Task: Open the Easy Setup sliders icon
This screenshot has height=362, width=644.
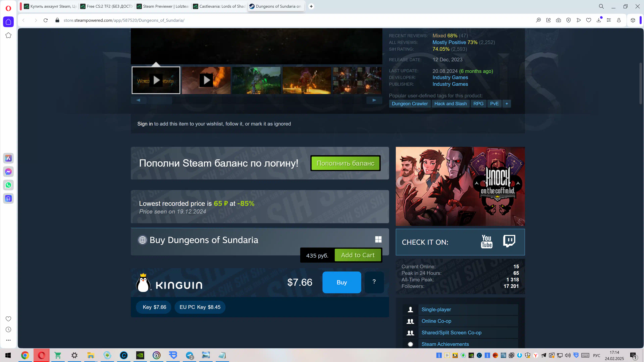Action: point(609,20)
